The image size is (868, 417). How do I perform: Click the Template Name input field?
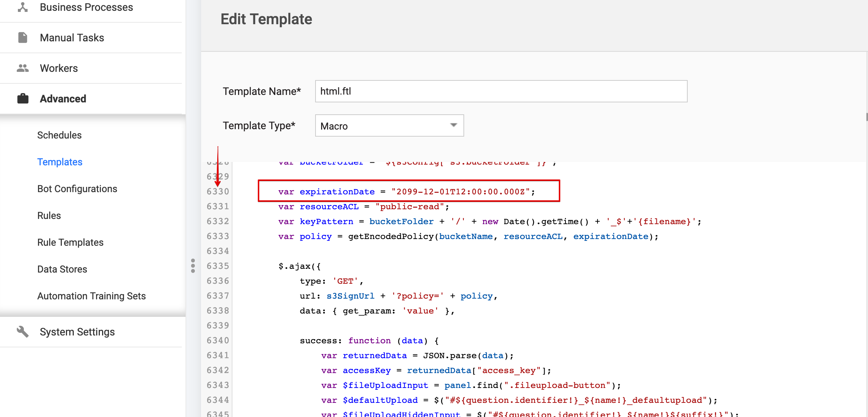pos(501,91)
